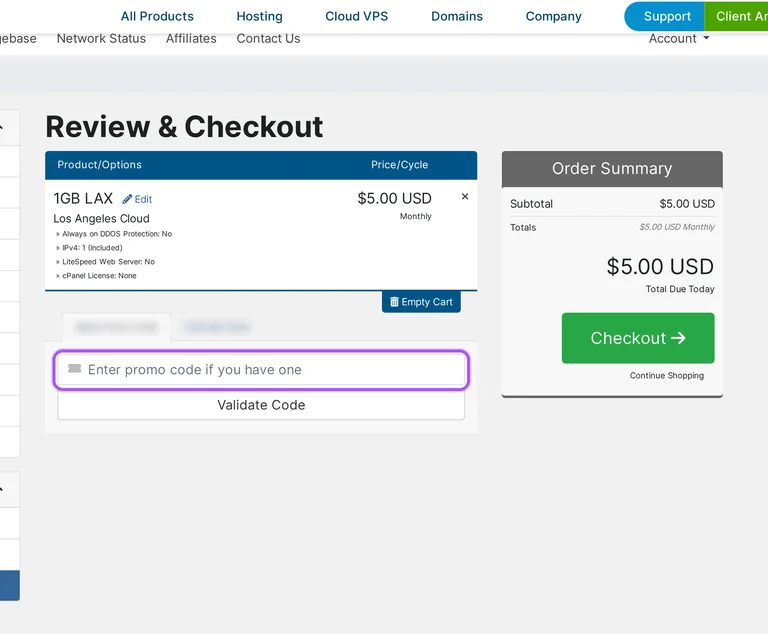Click the Price/Cycle column header

coord(399,165)
